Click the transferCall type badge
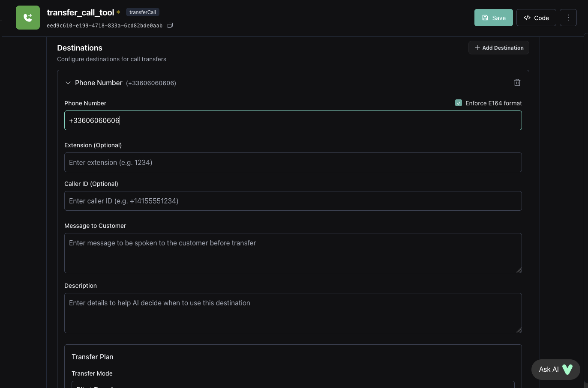This screenshot has height=388, width=588. [143, 12]
